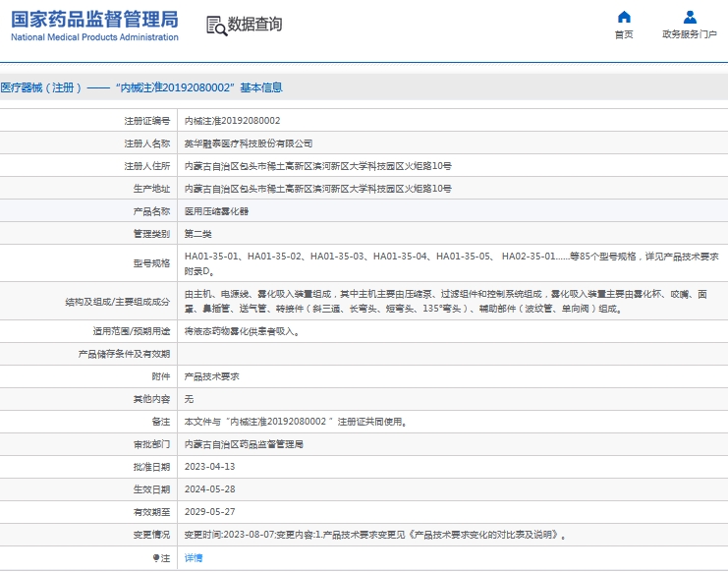
Task: Click expiry date 2029-05-27
Action: tap(210, 512)
